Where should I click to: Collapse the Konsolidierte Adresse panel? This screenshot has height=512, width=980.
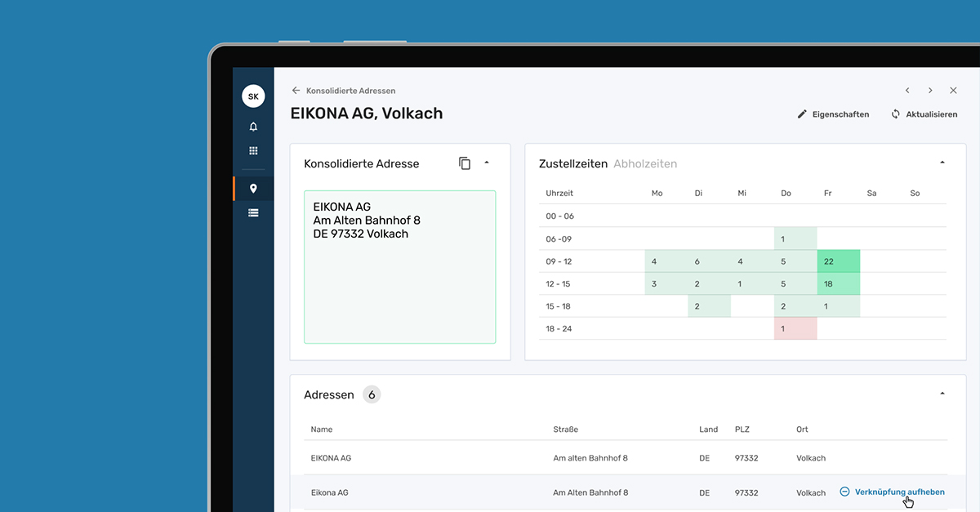(488, 163)
